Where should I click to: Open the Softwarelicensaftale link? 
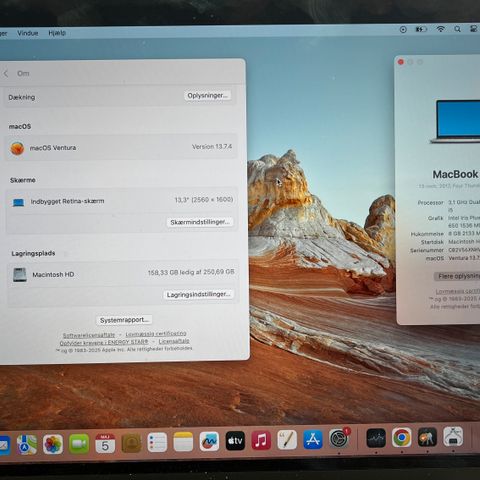[x=89, y=335]
